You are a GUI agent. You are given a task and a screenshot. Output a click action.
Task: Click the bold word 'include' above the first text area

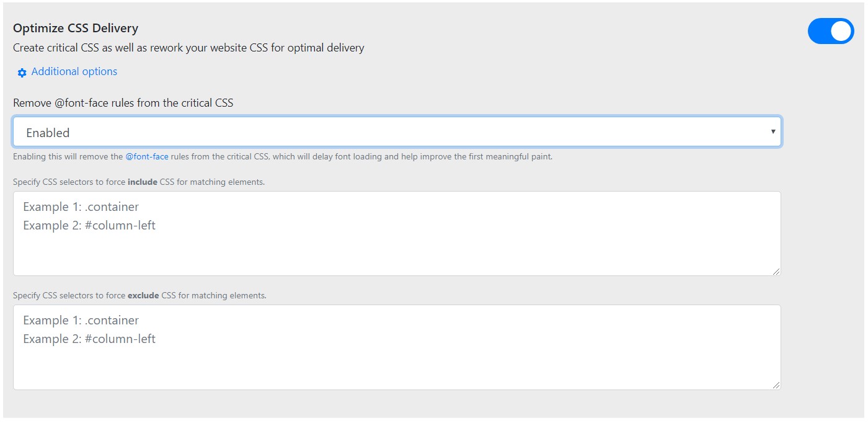141,182
